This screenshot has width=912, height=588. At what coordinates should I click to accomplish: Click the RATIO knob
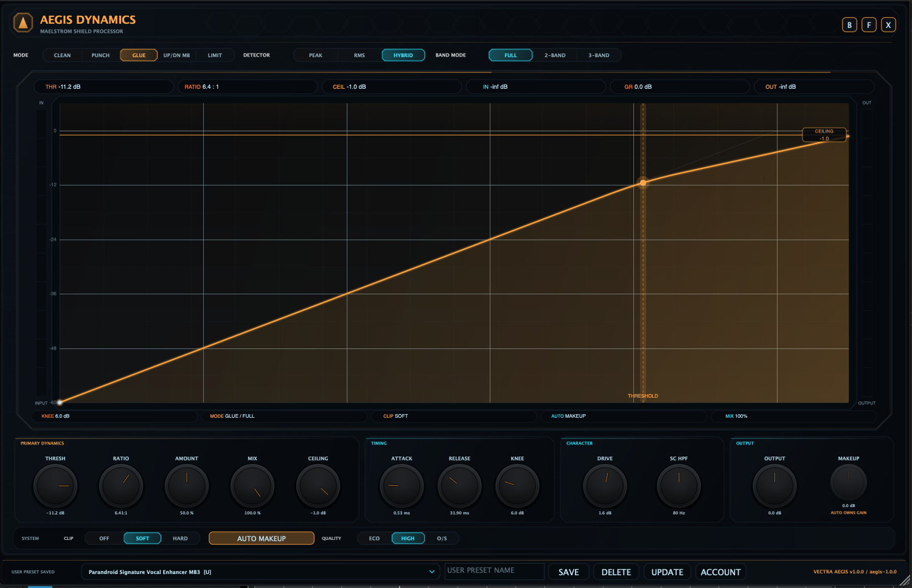pyautogui.click(x=121, y=486)
